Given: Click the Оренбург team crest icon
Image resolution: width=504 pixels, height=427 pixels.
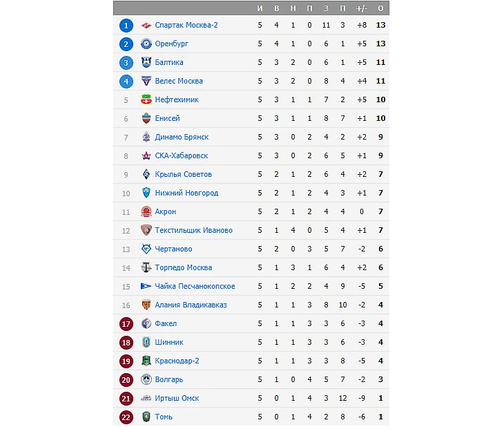Looking at the screenshot, I should click(x=146, y=44).
